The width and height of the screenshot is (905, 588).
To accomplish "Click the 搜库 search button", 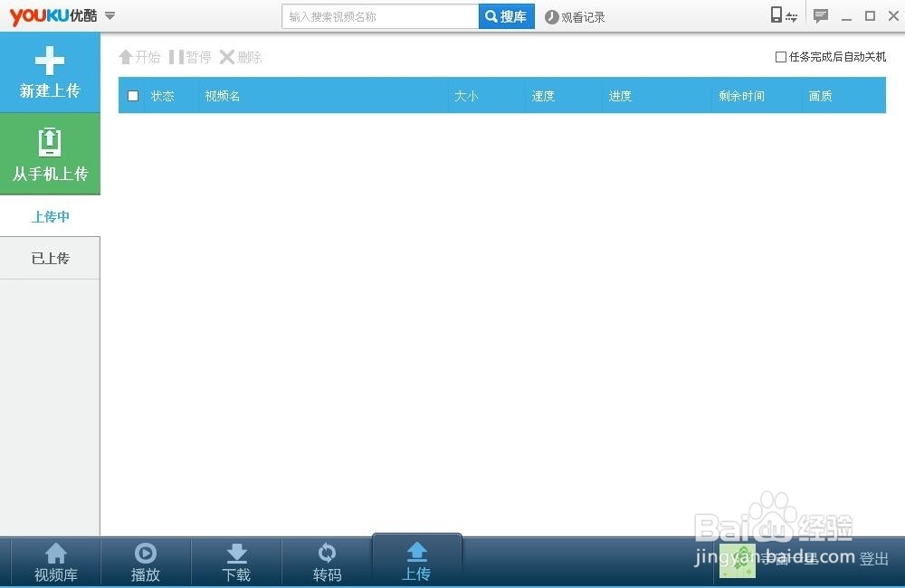I will 506,16.
